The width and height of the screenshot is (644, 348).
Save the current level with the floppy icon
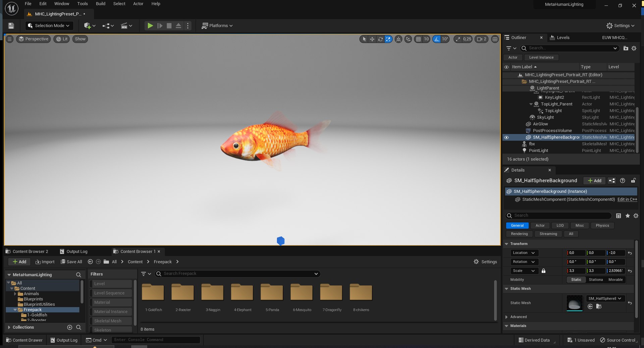(x=11, y=26)
